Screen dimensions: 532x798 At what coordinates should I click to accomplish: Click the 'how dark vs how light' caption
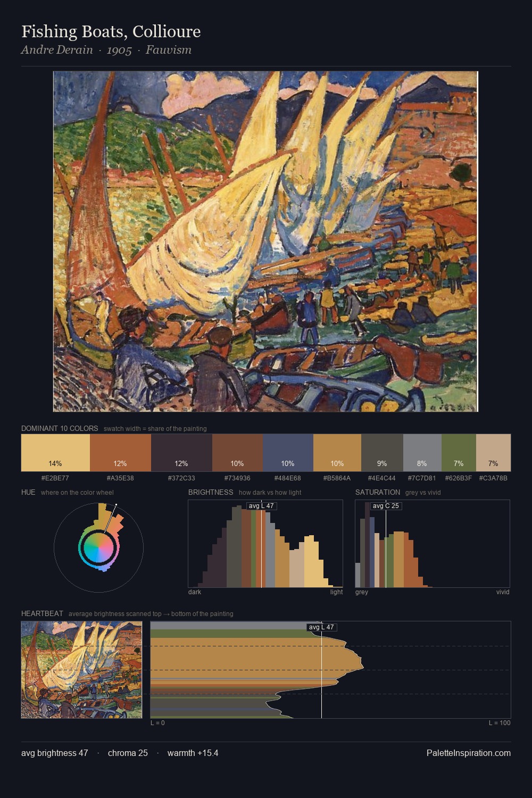(270, 493)
